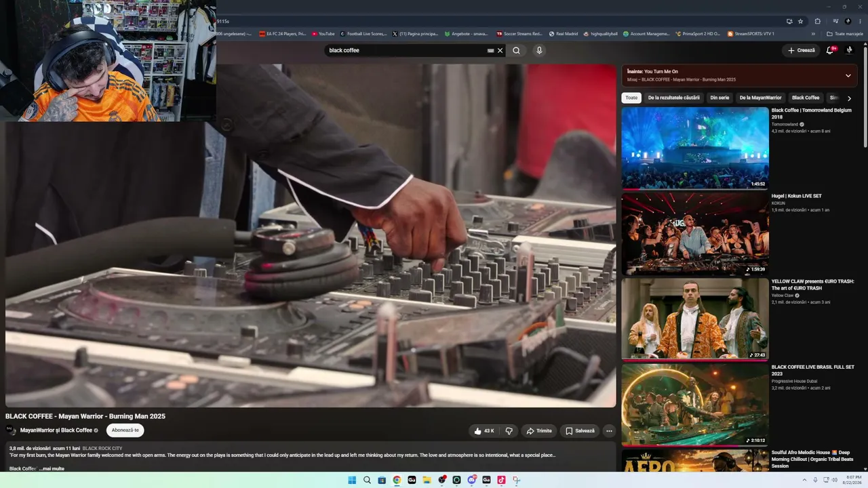Open TikTok from the taskbar
The width and height of the screenshot is (868, 488).
501,480
